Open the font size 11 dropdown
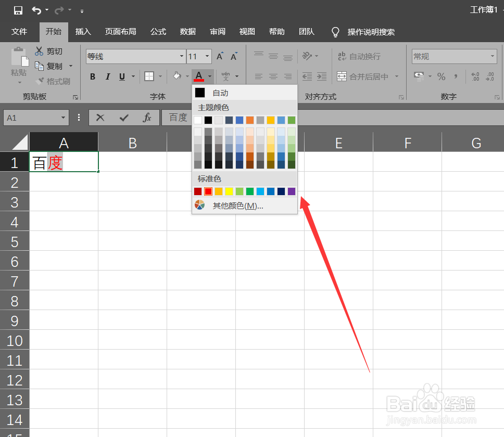Image resolution: width=504 pixels, height=437 pixels. point(207,56)
